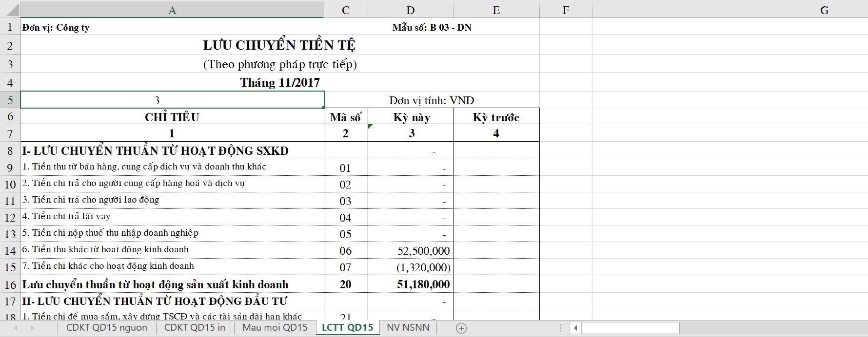Click the horizontal scrollbar left arrow
Viewport: 868px width, 337px height.
[575, 328]
